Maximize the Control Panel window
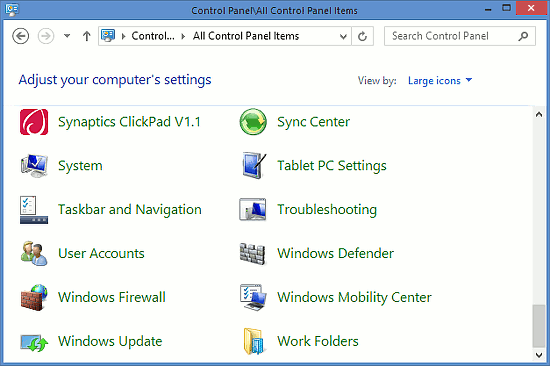This screenshot has width=550, height=366. [x=506, y=8]
